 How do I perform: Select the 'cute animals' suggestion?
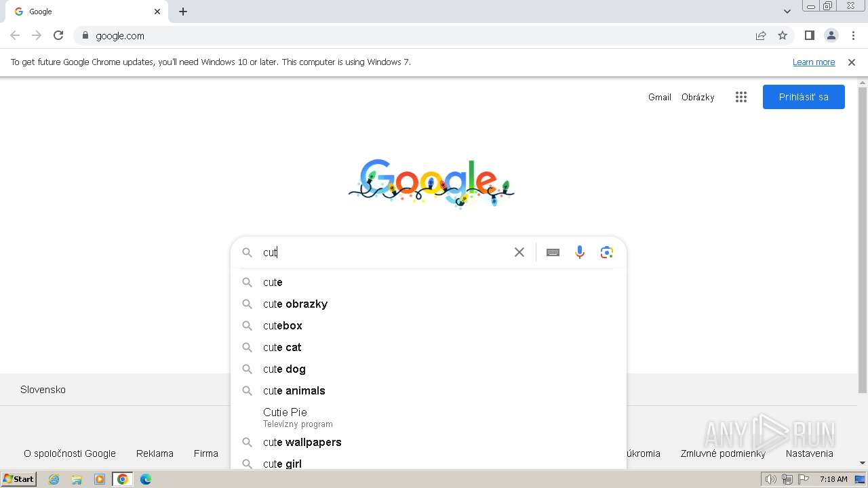429,390
